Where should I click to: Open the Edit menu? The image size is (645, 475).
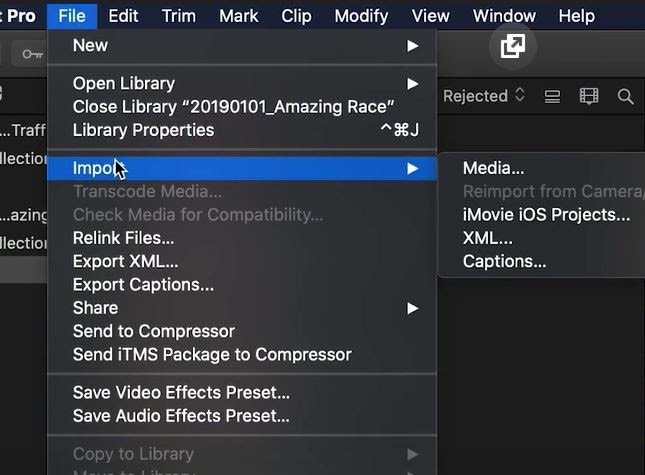[x=123, y=16]
